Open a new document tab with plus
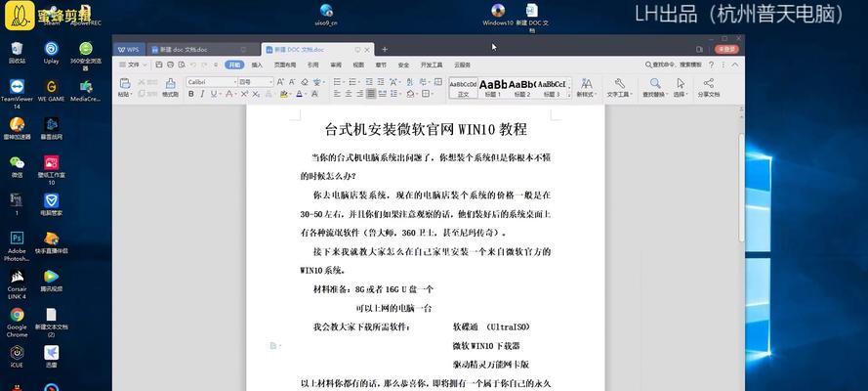Viewport: 868px width, 391px height. pos(385,49)
